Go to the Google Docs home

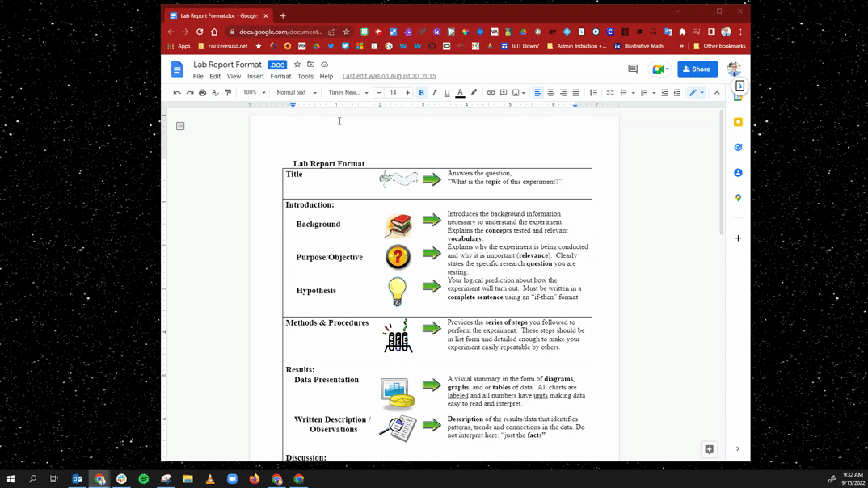pos(176,69)
